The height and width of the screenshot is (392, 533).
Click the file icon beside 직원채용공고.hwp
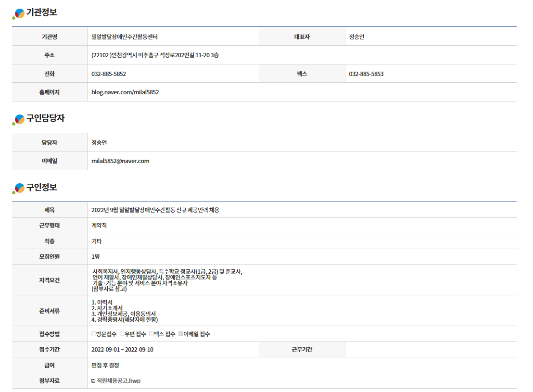(x=93, y=381)
